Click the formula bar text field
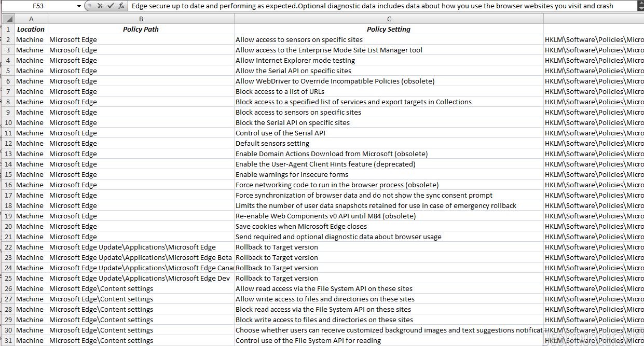The height and width of the screenshot is (346, 644). point(382,6)
